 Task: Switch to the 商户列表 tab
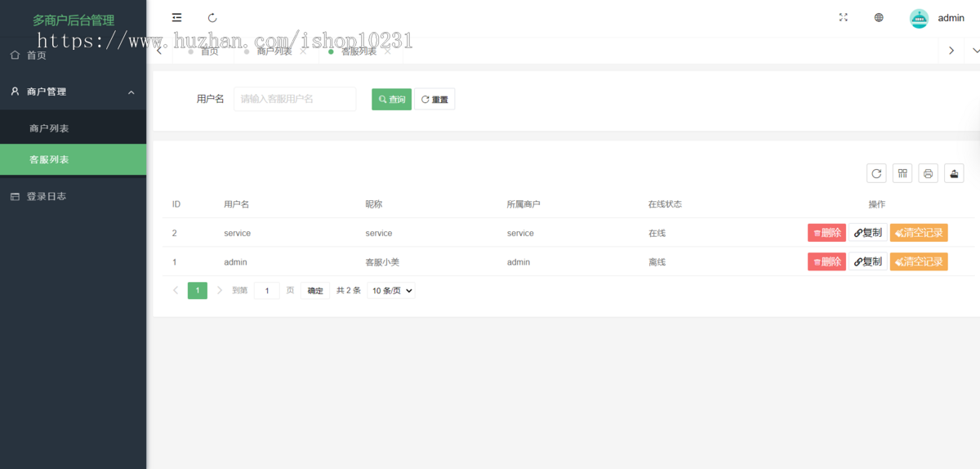[274, 51]
